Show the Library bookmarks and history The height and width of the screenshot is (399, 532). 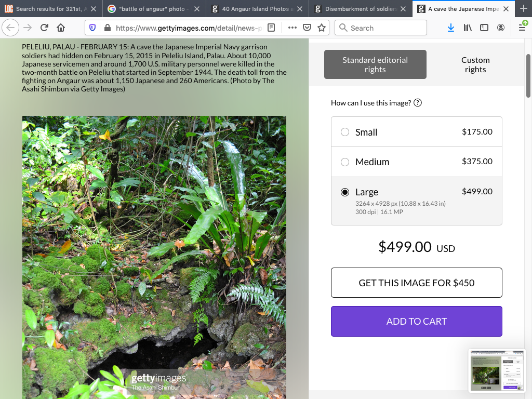pyautogui.click(x=467, y=28)
